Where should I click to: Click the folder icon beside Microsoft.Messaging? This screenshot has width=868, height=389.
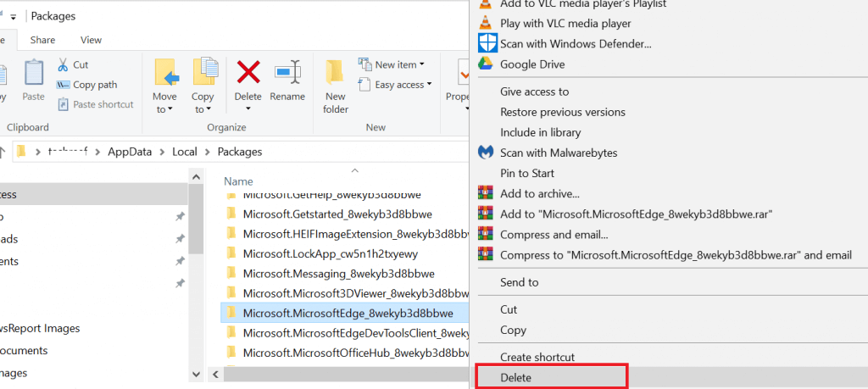(x=231, y=274)
